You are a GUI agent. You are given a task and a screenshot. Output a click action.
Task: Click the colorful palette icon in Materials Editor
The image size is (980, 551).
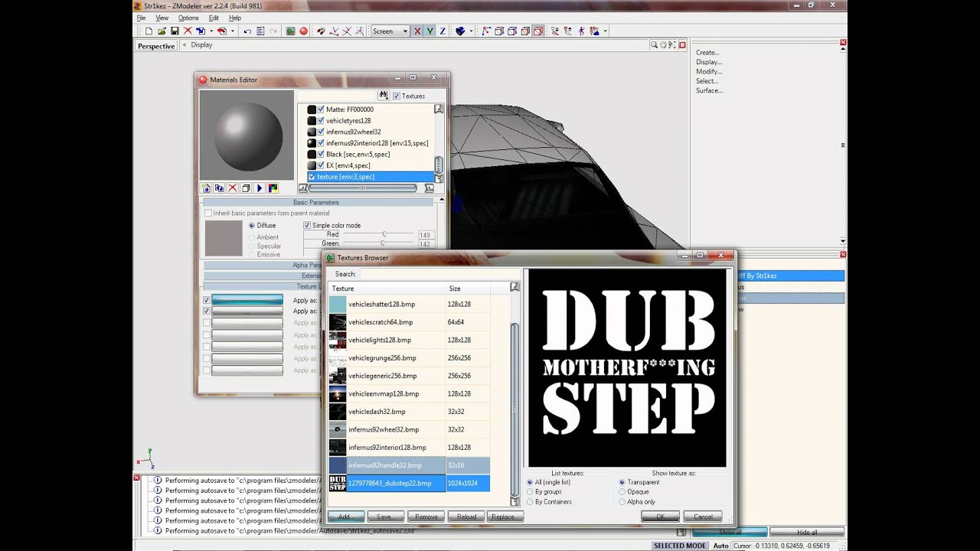(x=273, y=187)
